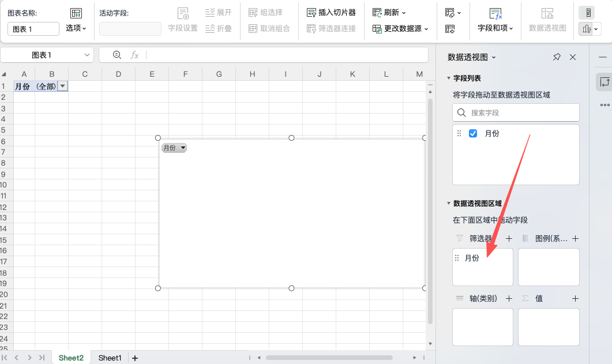Uncheck the 月份 field checkbox
The height and width of the screenshot is (364, 612).
472,133
